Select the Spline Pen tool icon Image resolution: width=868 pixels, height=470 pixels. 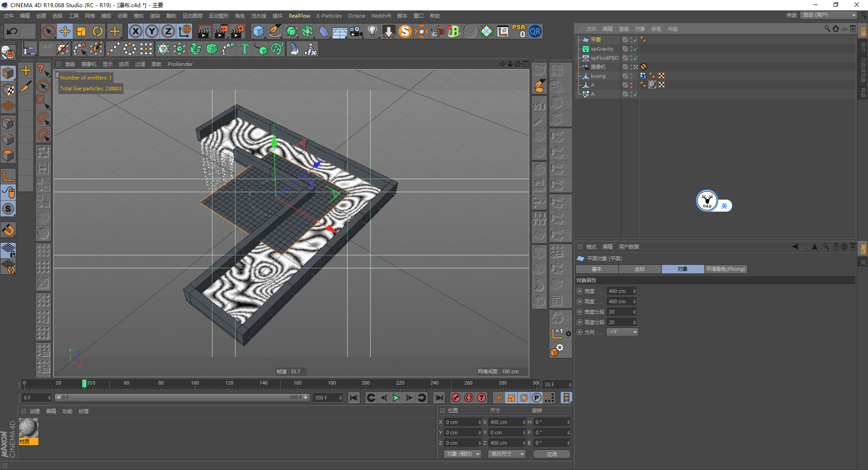[275, 31]
